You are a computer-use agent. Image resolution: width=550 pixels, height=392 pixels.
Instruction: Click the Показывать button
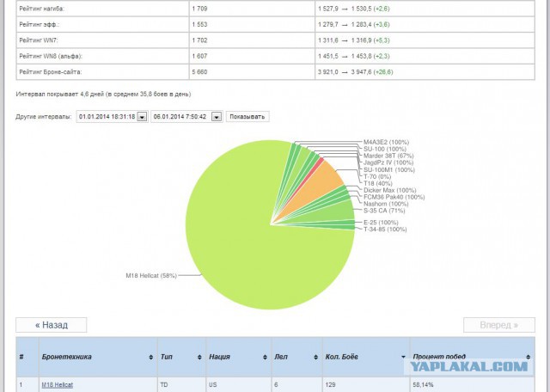[x=247, y=117]
